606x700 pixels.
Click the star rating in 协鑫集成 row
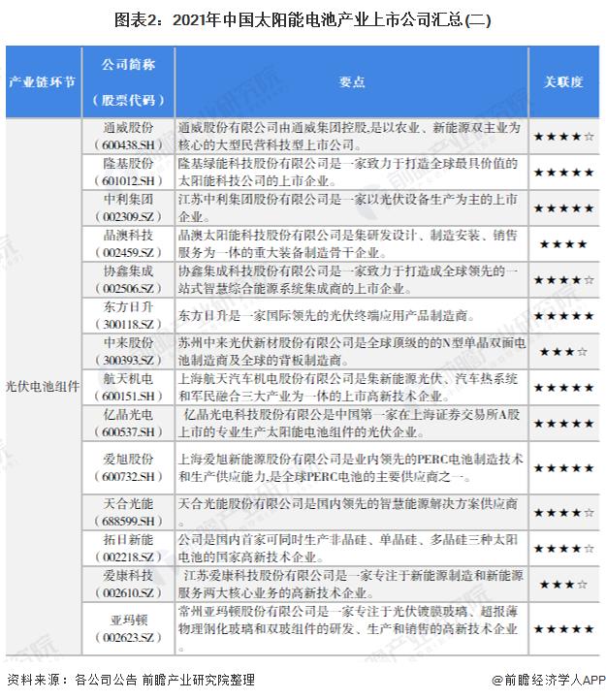click(564, 280)
